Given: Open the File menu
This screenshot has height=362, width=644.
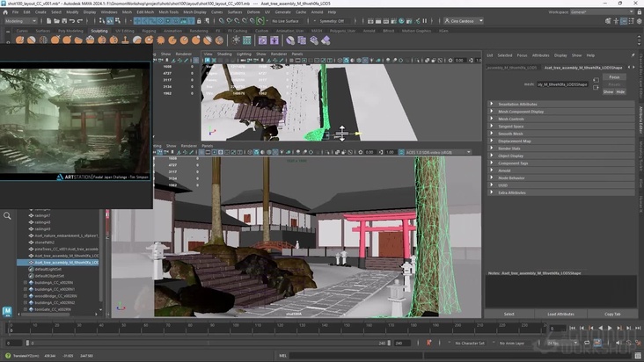Looking at the screenshot, I should [15, 12].
